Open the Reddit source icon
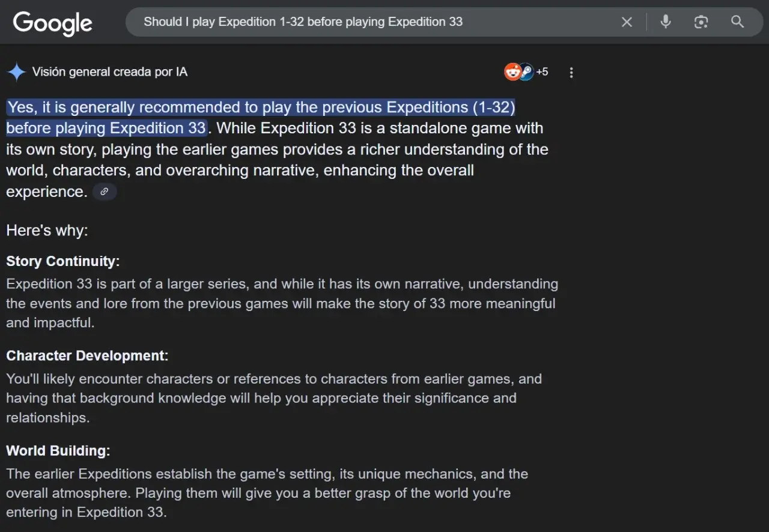This screenshot has width=769, height=532. 512,72
